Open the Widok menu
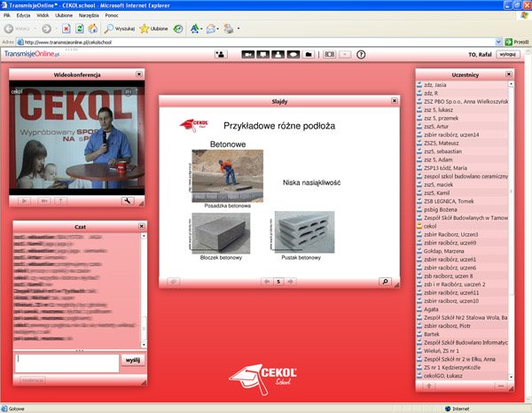This screenshot has width=532, height=413. tap(43, 15)
